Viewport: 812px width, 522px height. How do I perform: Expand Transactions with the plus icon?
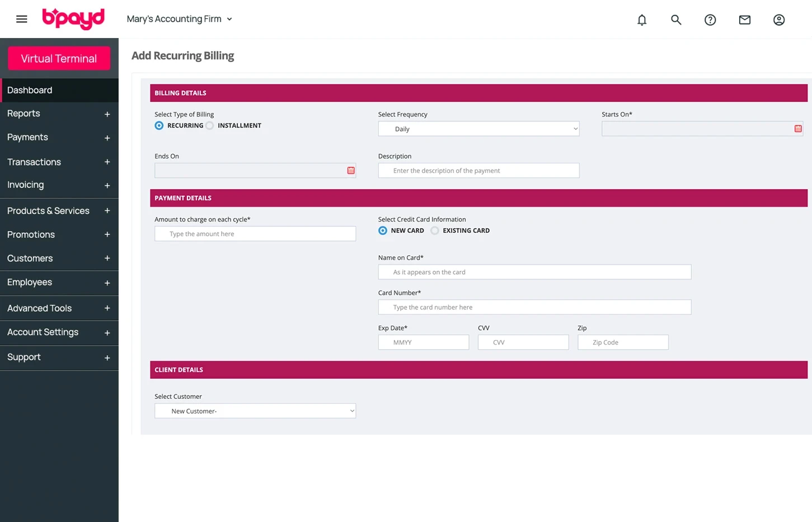tap(107, 162)
